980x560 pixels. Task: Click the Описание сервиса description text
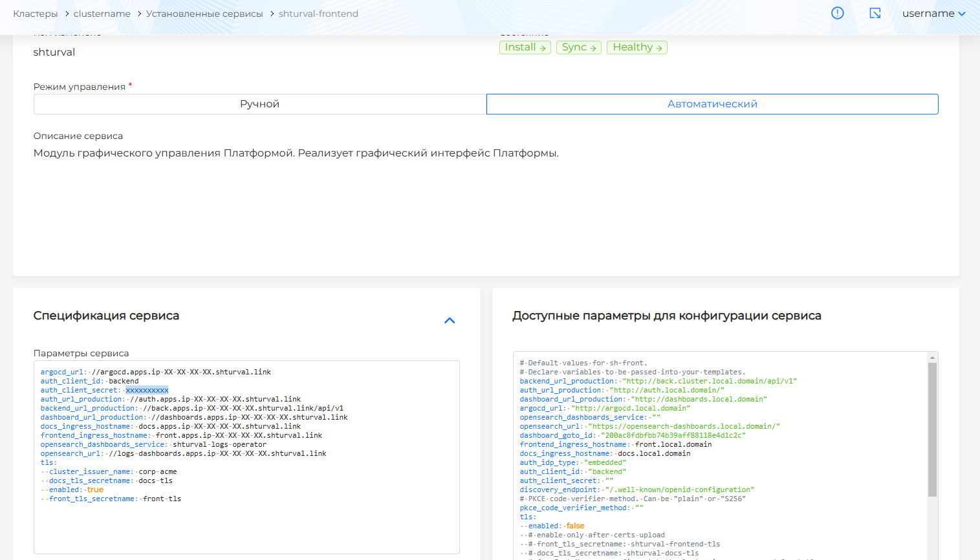click(x=296, y=153)
